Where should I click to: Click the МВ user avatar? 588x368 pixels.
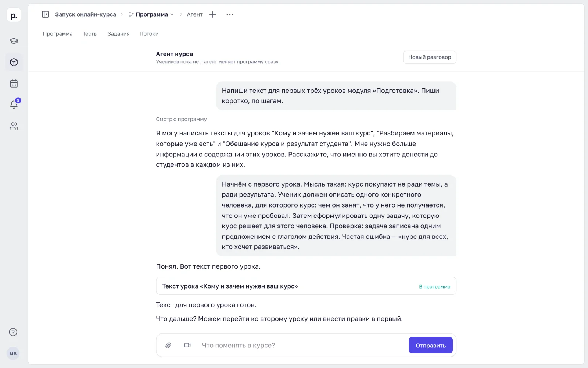coord(13,354)
